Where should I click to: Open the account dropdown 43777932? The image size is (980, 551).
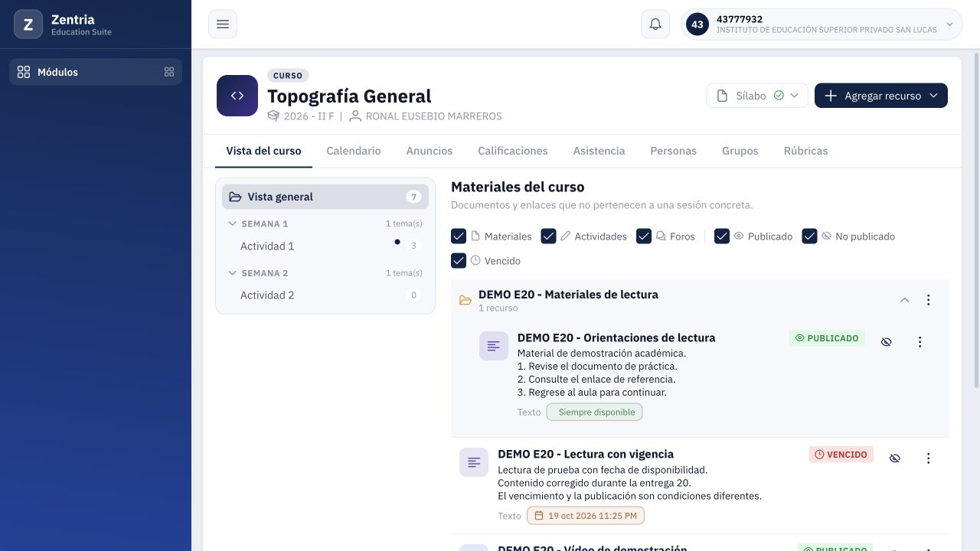(x=822, y=24)
